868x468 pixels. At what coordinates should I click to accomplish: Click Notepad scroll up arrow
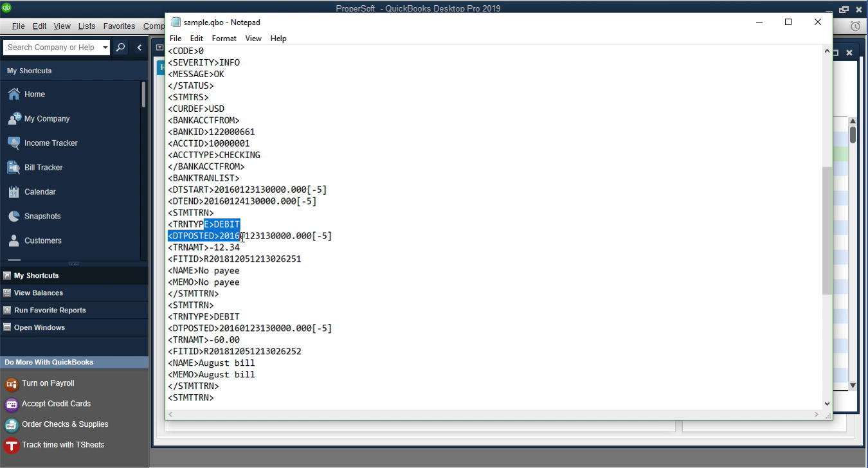[x=827, y=51]
